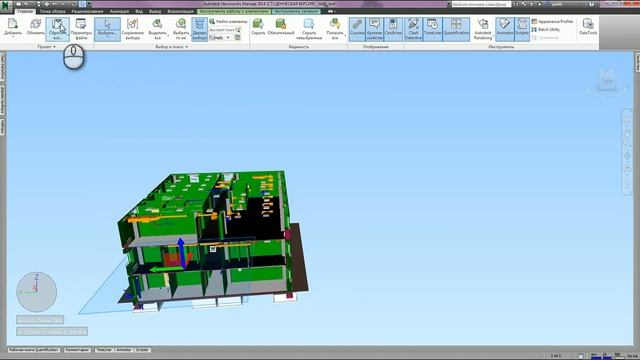This screenshot has width=640, height=360.
Task: Open the docked side panel tab on right edge
Action: pos(637,63)
